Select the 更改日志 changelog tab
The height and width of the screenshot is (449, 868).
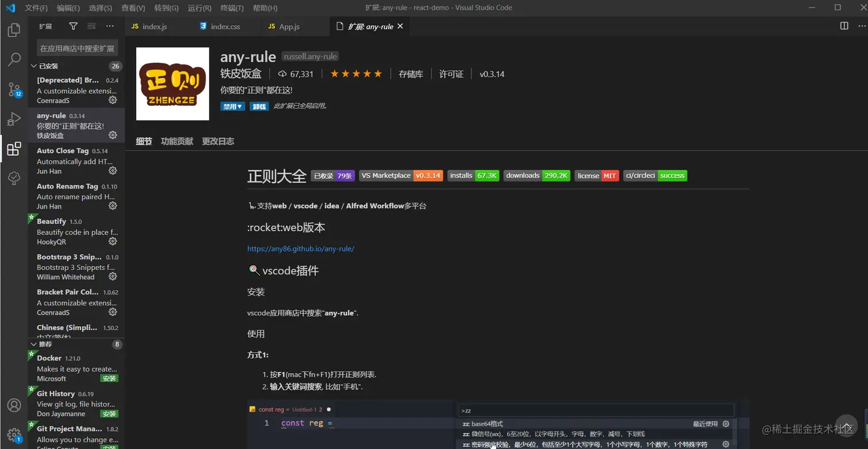point(218,141)
